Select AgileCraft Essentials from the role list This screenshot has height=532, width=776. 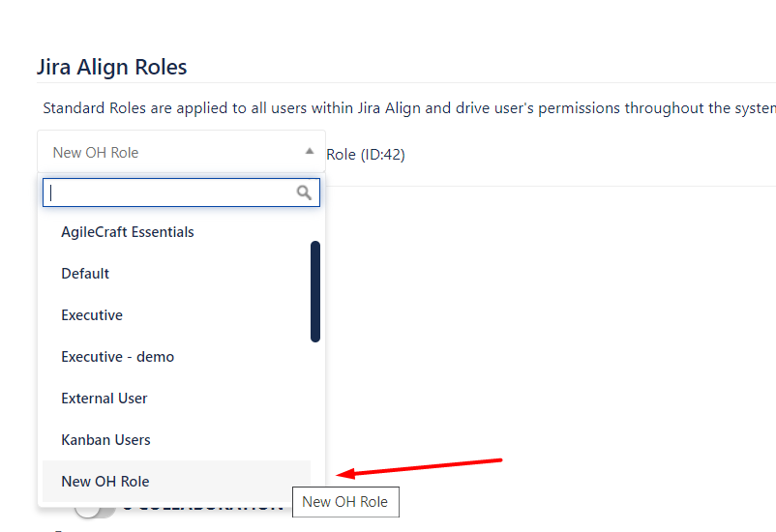pyautogui.click(x=128, y=232)
